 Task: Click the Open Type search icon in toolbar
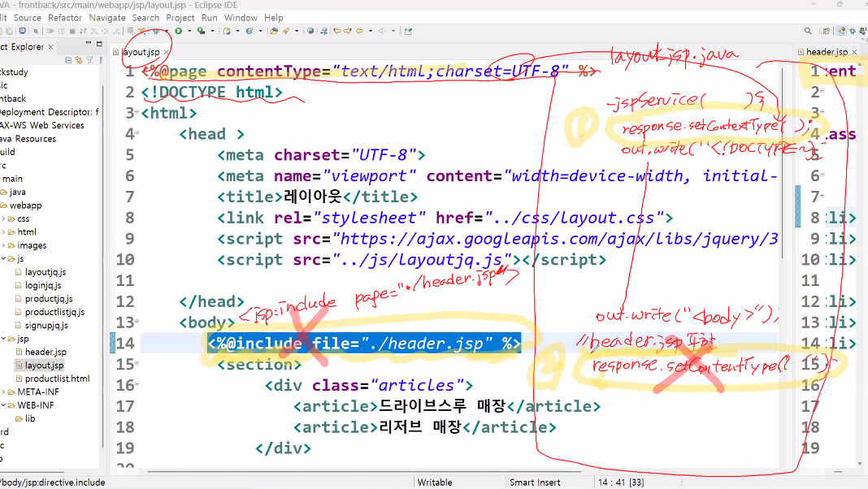pyautogui.click(x=286, y=31)
